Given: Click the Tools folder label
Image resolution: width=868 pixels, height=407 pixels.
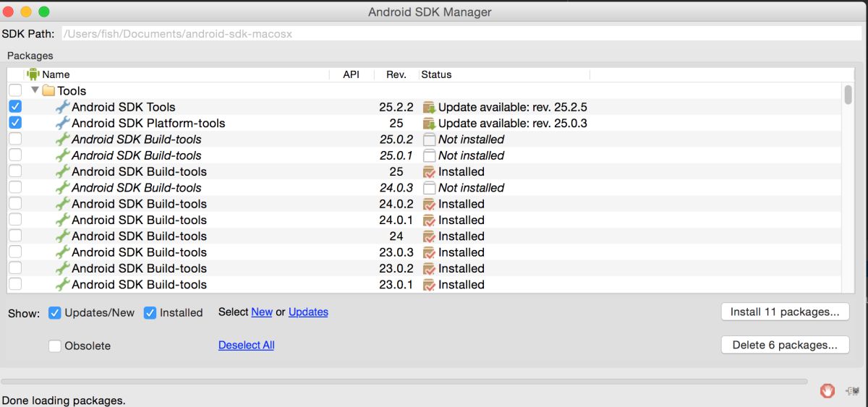Looking at the screenshot, I should 72,91.
